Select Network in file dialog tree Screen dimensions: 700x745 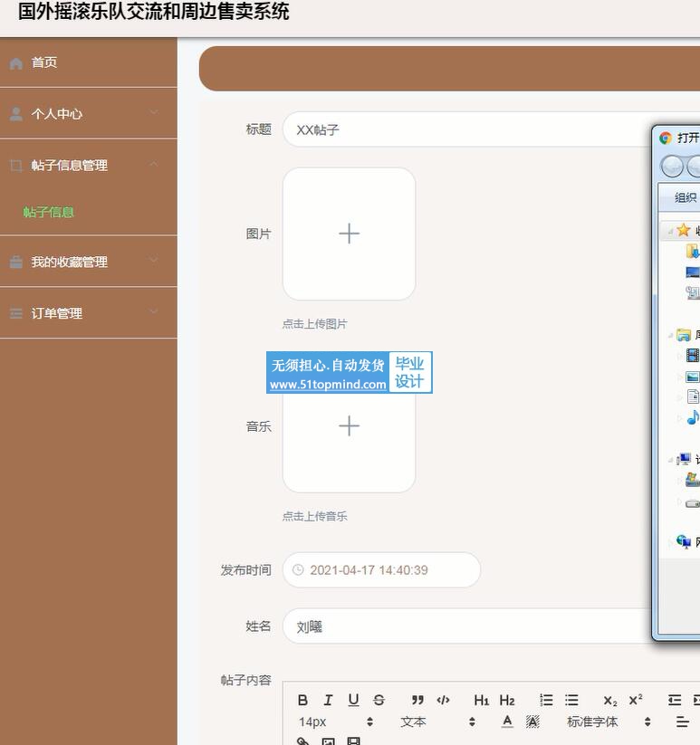[x=684, y=541]
